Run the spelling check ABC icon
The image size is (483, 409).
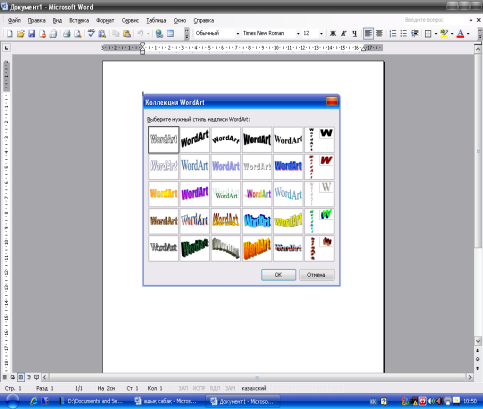[91, 34]
